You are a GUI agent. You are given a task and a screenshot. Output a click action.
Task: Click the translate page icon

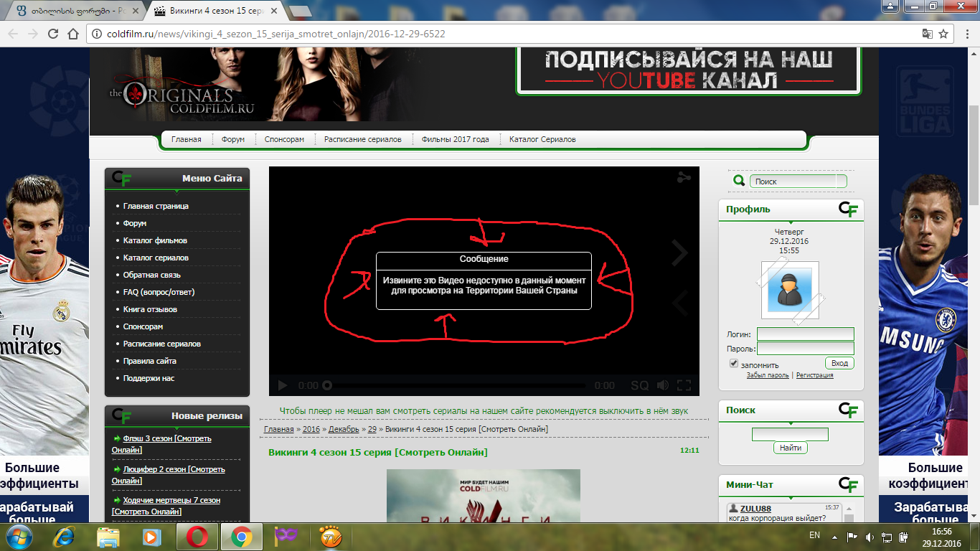(x=927, y=34)
